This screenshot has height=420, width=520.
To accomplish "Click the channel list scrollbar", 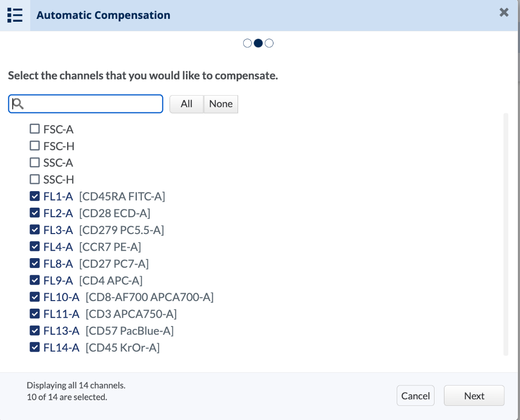I will [506, 234].
